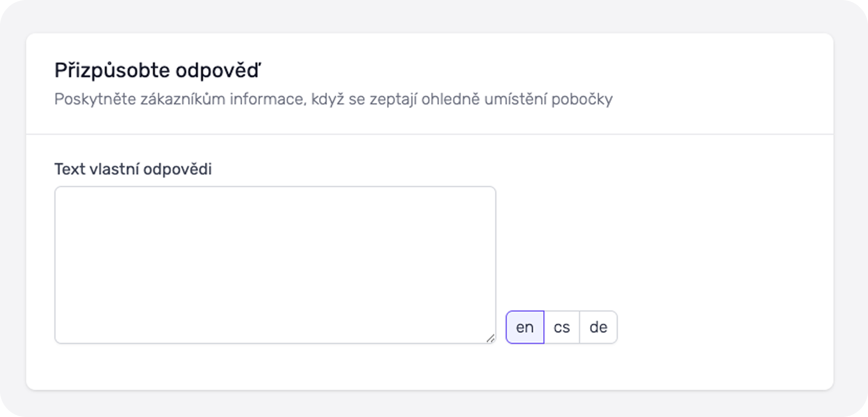The width and height of the screenshot is (868, 417).
Task: Click the subtitle starting with "Poskytněte zákazníkům"
Action: point(333,99)
